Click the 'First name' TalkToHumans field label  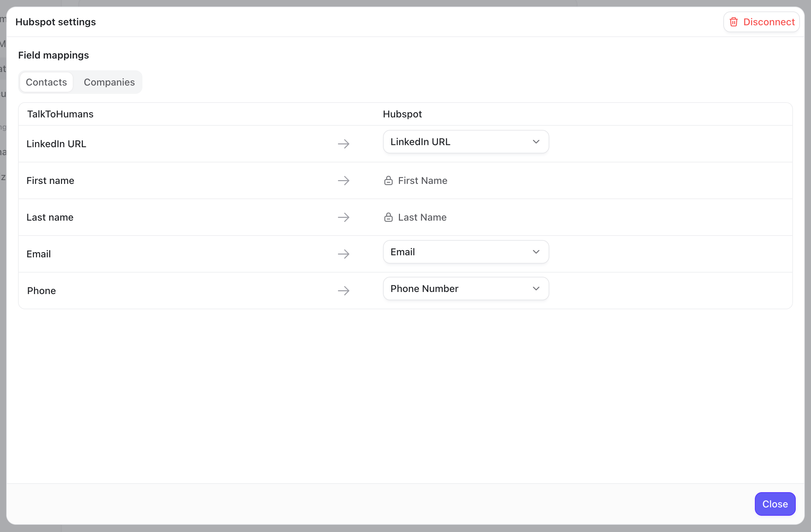point(50,180)
